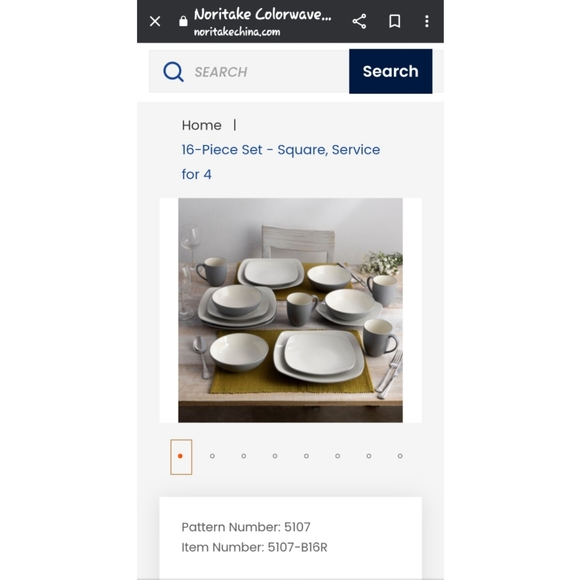Switch to the fourth carousel image dot
Screen dimensions: 580x580
[275, 456]
